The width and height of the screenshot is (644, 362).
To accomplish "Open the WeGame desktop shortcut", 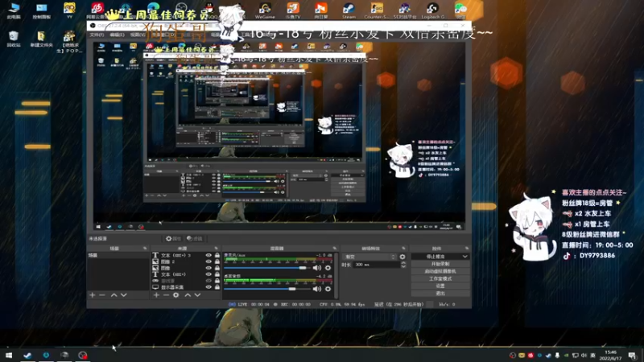I will [265, 10].
